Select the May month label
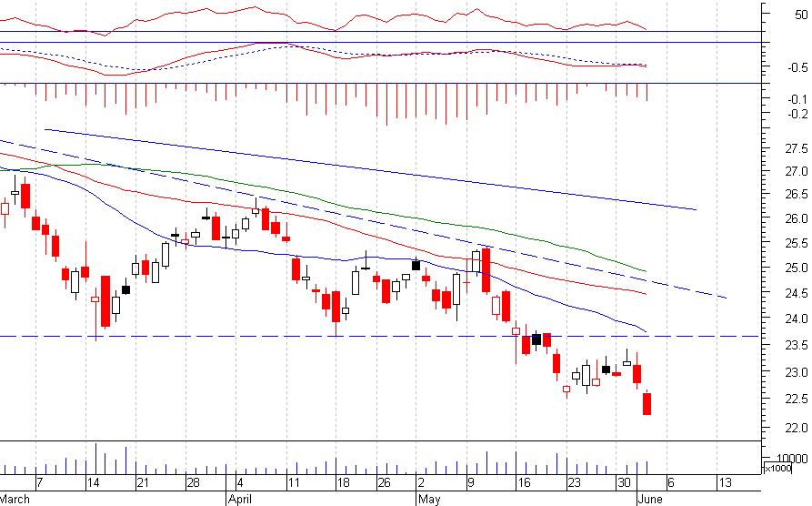The height and width of the screenshot is (506, 812). pyautogui.click(x=429, y=500)
